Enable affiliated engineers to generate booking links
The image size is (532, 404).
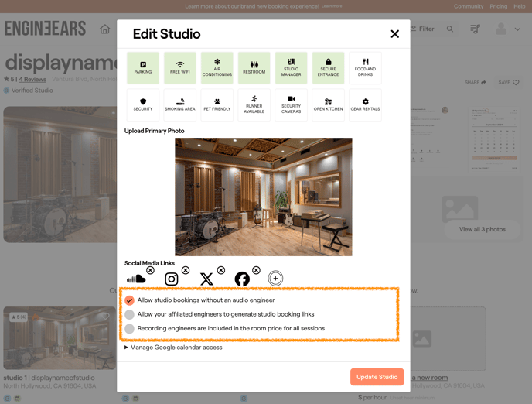pyautogui.click(x=130, y=314)
